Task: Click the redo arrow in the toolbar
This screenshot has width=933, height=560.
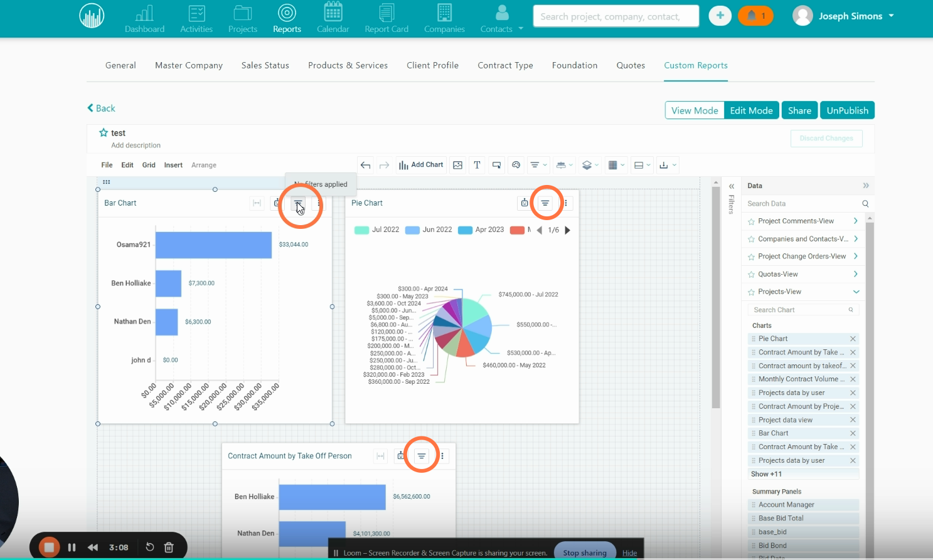Action: click(x=385, y=165)
